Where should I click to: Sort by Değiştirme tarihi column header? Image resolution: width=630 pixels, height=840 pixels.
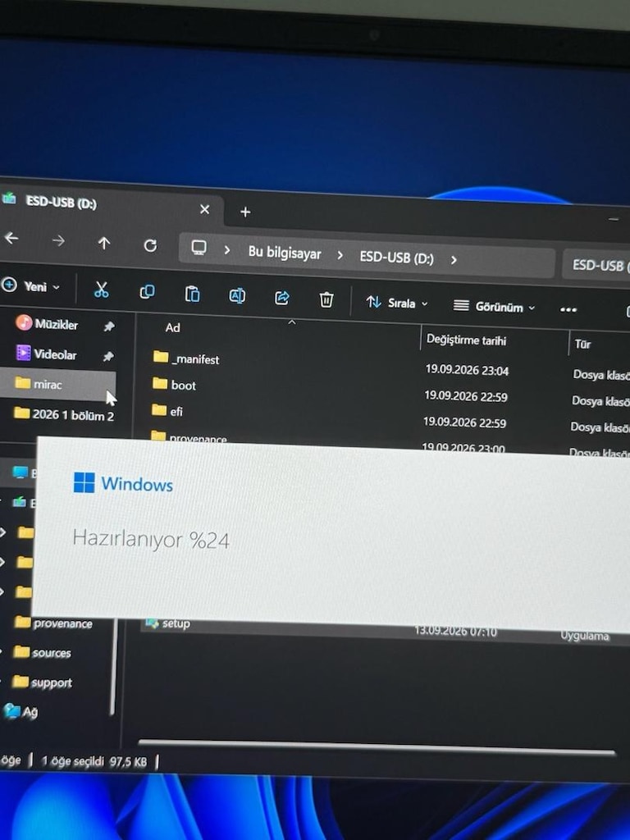[x=466, y=340]
